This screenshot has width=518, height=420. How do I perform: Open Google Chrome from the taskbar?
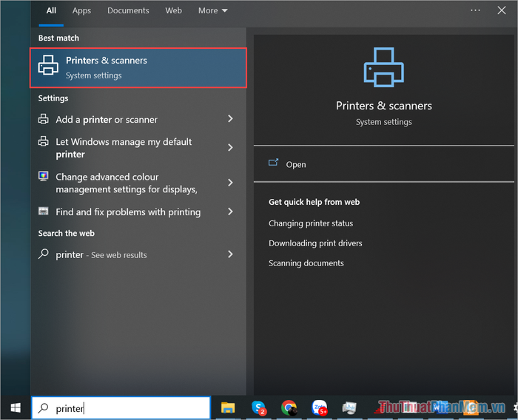point(289,407)
